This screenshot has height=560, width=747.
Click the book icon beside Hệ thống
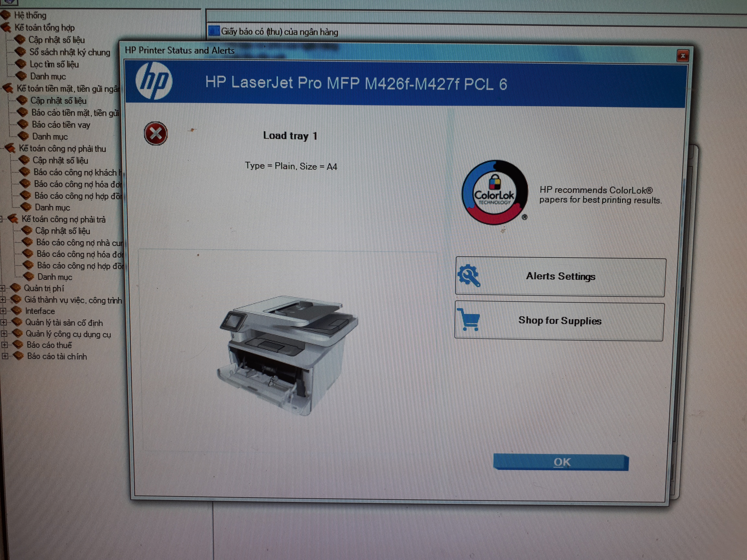tap(5, 15)
